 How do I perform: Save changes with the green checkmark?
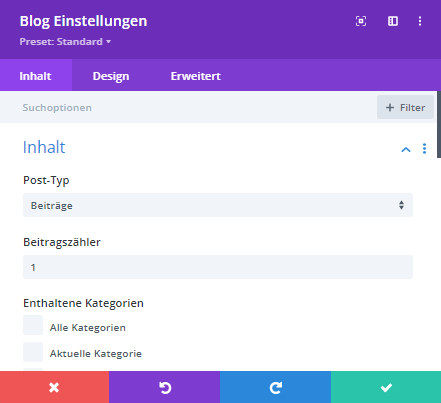(x=386, y=387)
